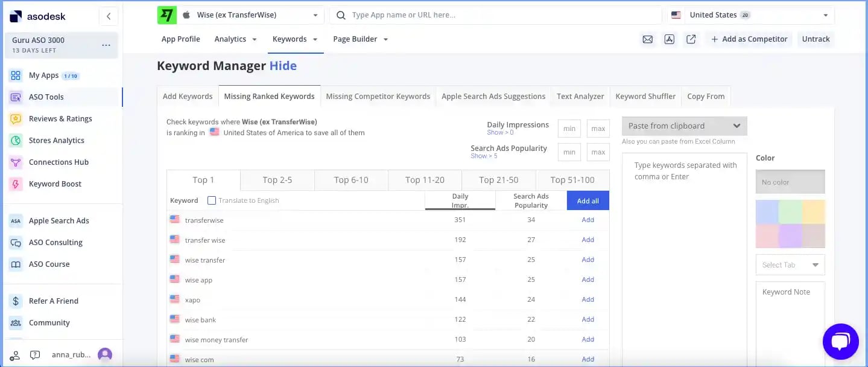Click the purple user avatar
This screenshot has width=868, height=367.
coord(105,355)
